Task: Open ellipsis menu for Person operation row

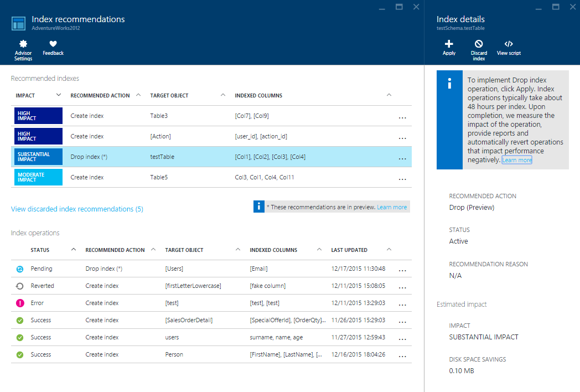Action: (402, 355)
